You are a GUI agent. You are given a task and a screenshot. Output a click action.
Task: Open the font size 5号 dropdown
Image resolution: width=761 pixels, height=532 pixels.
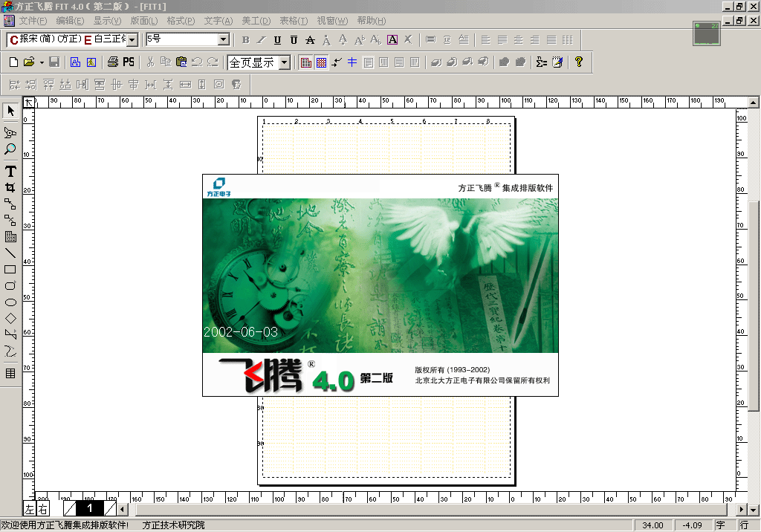click(223, 39)
